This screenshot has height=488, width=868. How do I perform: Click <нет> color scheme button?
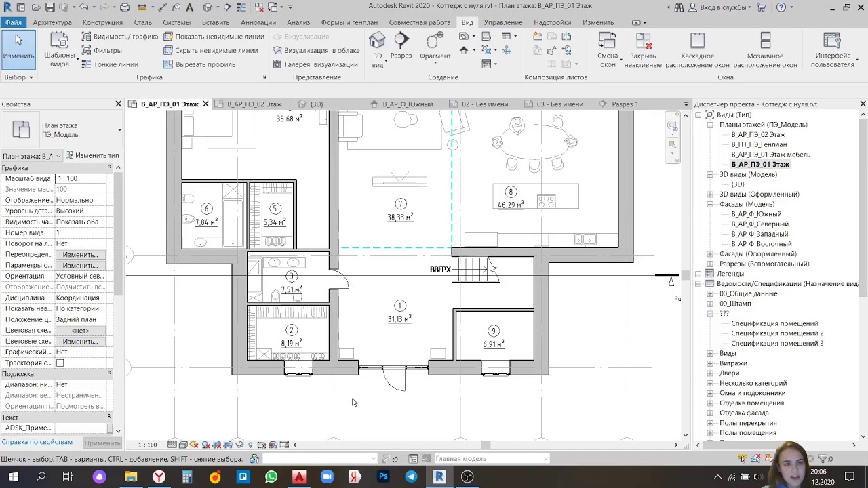(x=81, y=330)
